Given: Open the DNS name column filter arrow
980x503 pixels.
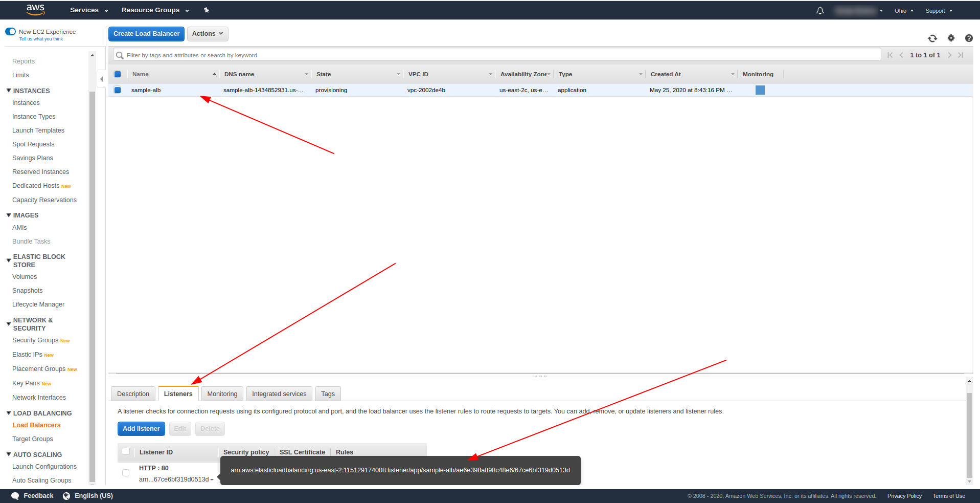Looking at the screenshot, I should (x=307, y=74).
